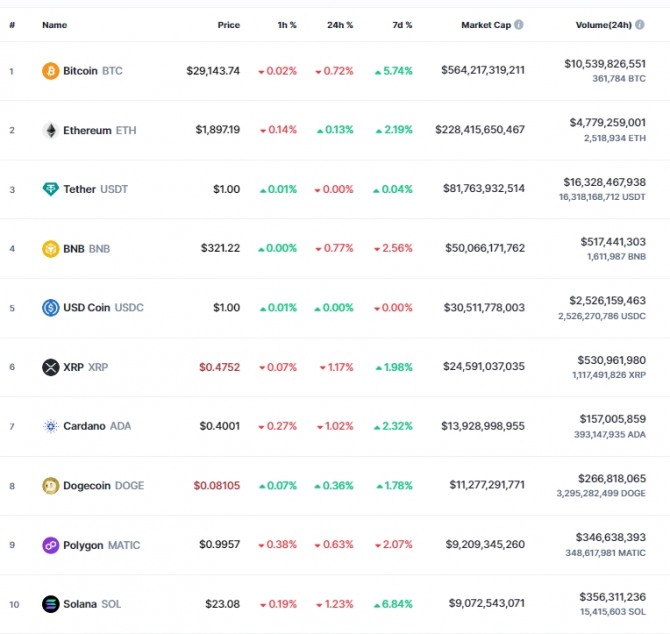Show Volume(24h) info tooltip icon
The image size is (670, 634).
pyautogui.click(x=640, y=25)
